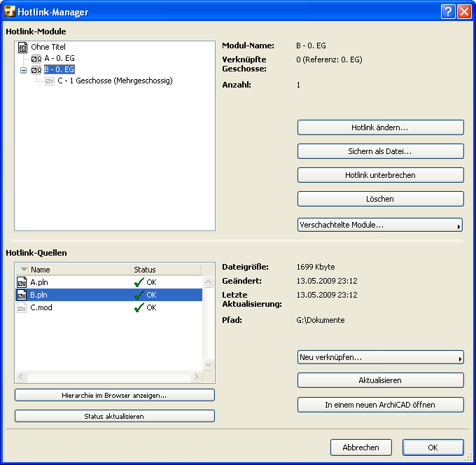Close the Hotlink-Manager dialog
This screenshot has width=476, height=465.
[x=464, y=12]
